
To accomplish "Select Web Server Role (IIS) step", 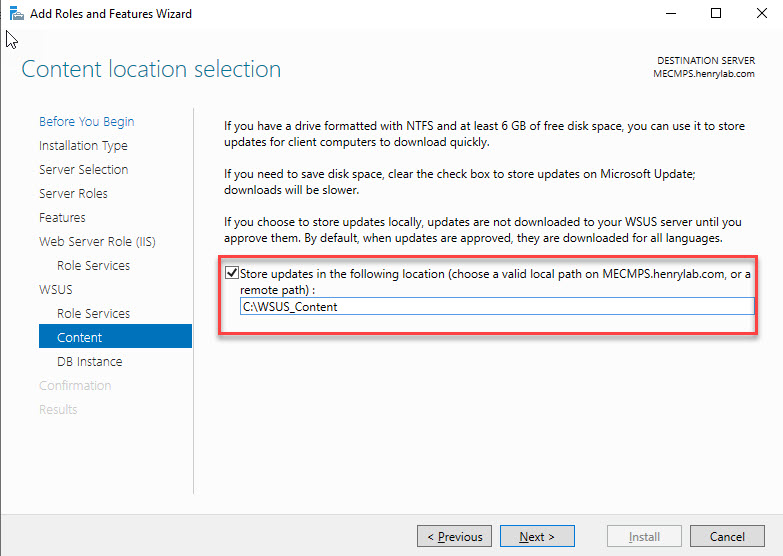I will click(97, 242).
